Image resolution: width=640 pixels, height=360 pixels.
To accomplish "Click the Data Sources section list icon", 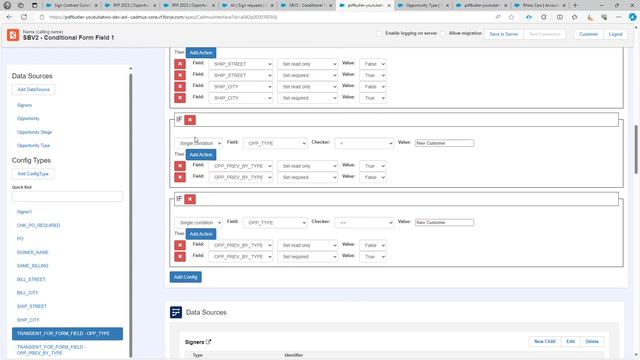I will 176,312.
